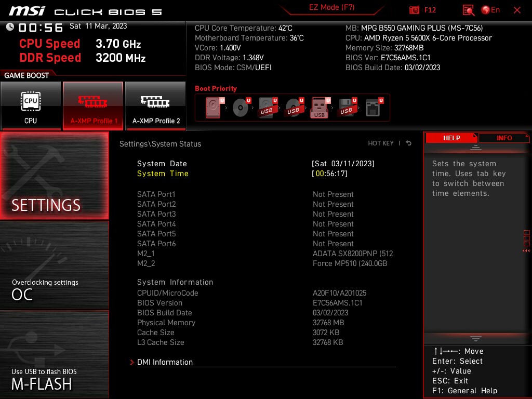Screen dimensions: 532x399
Task: Click the L3 Cache Size row
Action: (x=240, y=342)
